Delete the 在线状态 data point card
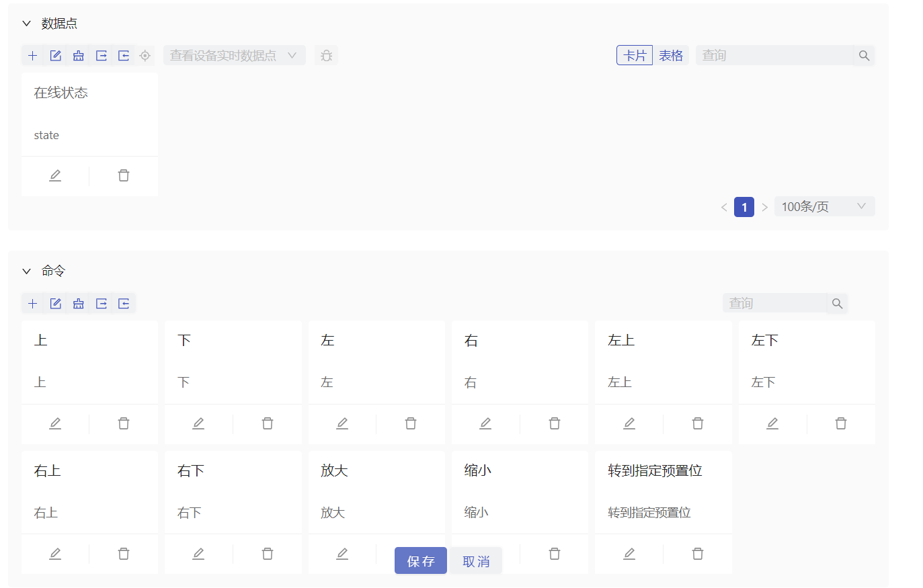The height and width of the screenshot is (588, 923). click(x=124, y=176)
